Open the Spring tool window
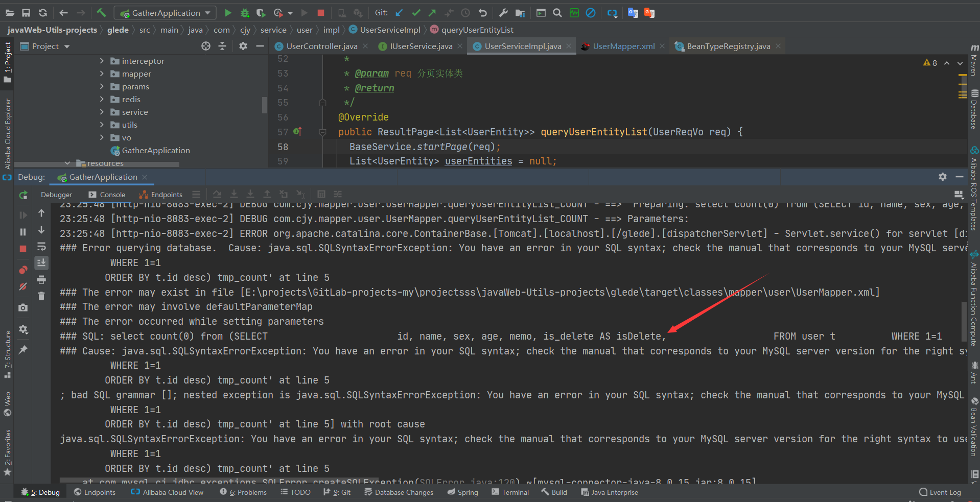This screenshot has width=980, height=502. (x=462, y=492)
